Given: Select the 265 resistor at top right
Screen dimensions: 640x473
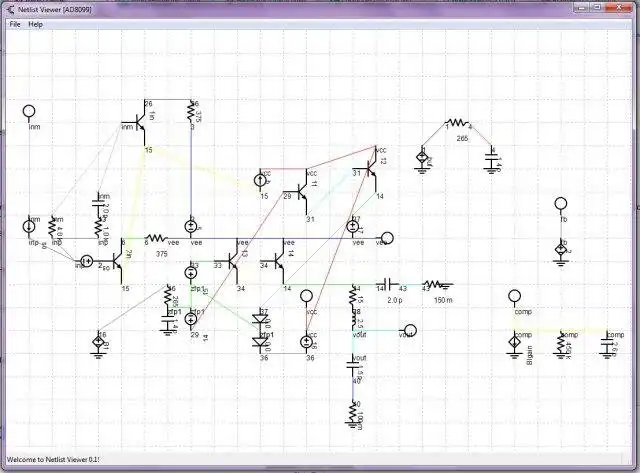Looking at the screenshot, I should (457, 122).
